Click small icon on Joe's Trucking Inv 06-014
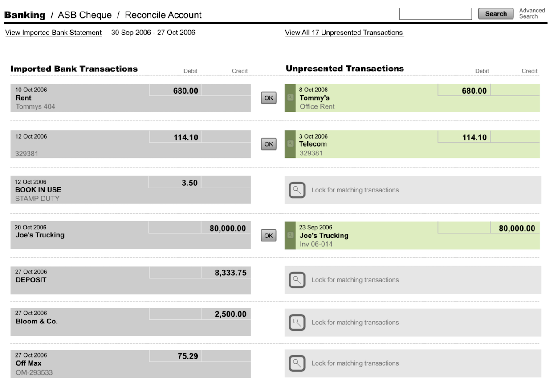The image size is (554, 392). click(290, 235)
